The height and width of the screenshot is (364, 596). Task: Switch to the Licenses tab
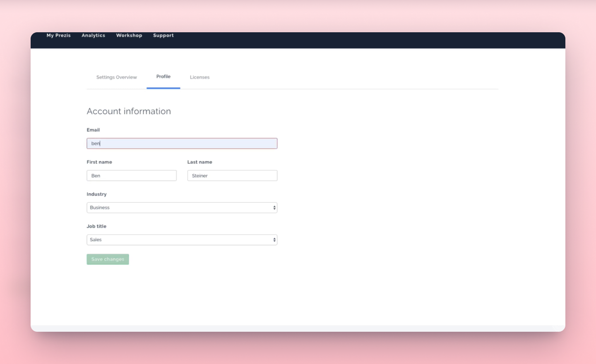(x=199, y=77)
